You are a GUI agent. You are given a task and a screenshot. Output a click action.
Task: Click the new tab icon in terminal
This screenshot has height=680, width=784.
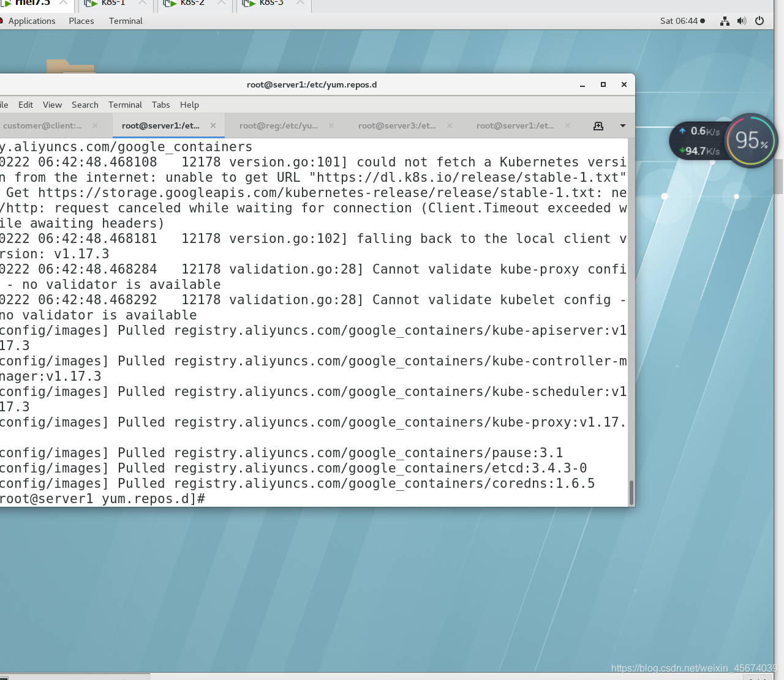[x=598, y=125]
